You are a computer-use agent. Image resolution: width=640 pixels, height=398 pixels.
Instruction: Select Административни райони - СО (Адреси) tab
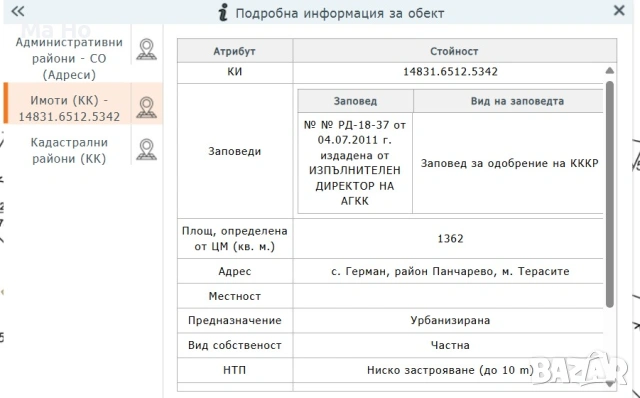pos(69,58)
